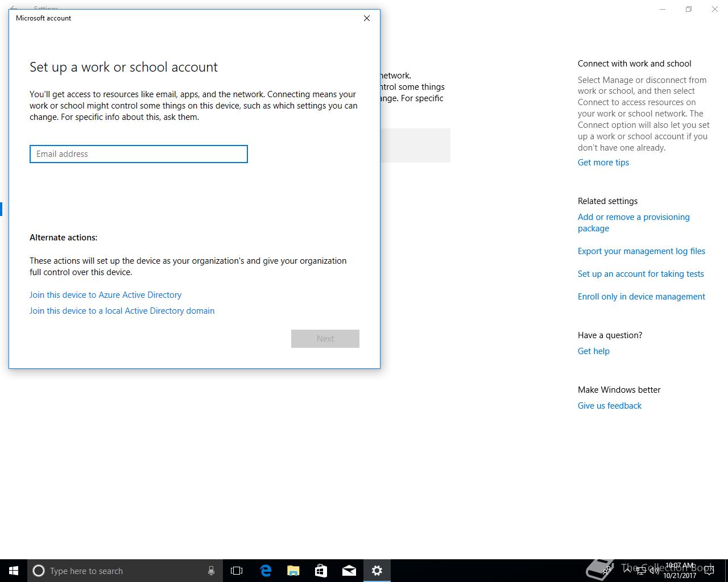Restore down the Settings window
This screenshot has height=582, width=728.
(689, 9)
